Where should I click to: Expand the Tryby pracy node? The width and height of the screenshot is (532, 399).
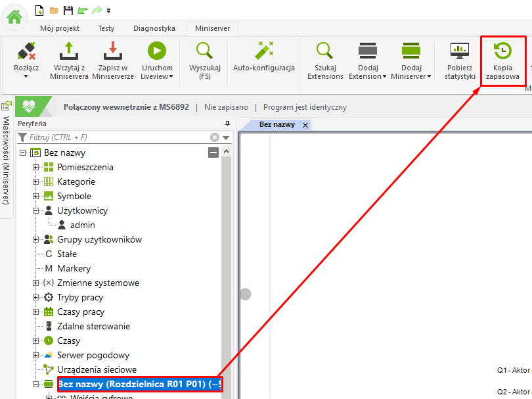[36, 298]
